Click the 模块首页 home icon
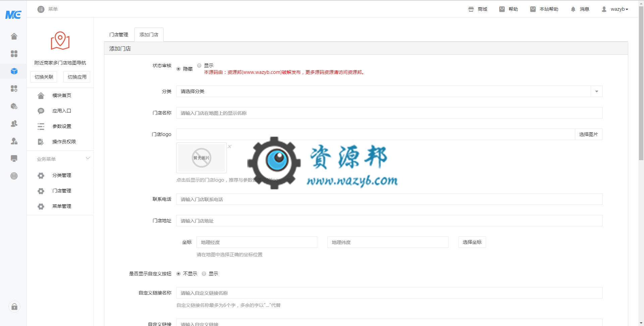644x326 pixels. (41, 96)
